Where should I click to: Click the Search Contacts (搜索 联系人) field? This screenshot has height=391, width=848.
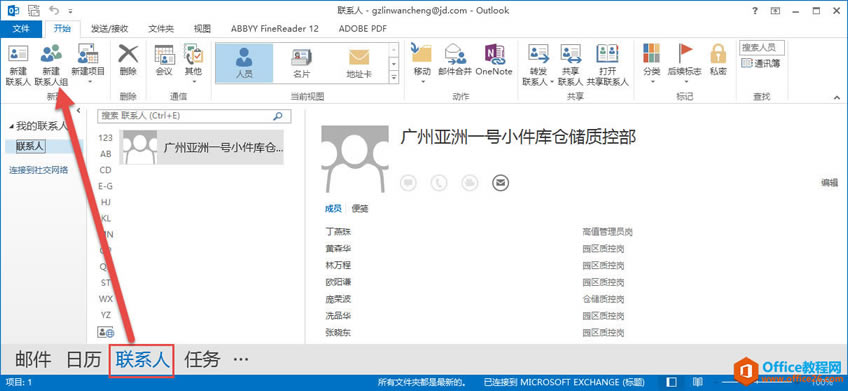[x=194, y=116]
